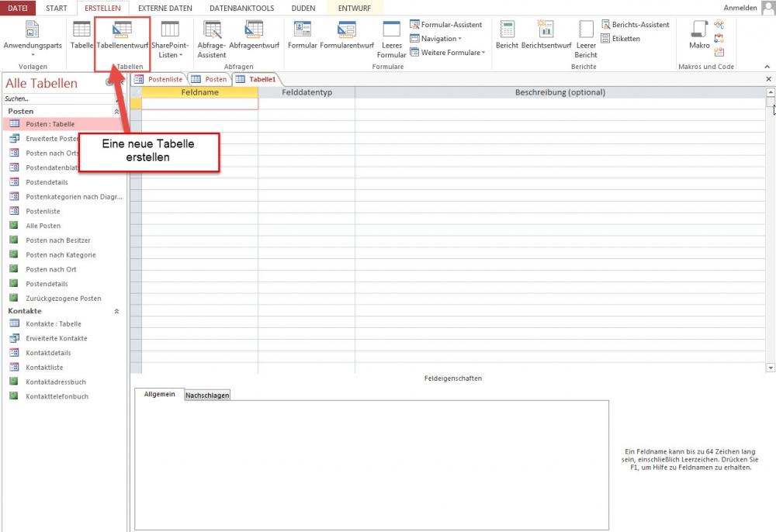Image resolution: width=776 pixels, height=532 pixels.
Task: Select Posten : Tabelle in navigation
Action: pyautogui.click(x=64, y=123)
